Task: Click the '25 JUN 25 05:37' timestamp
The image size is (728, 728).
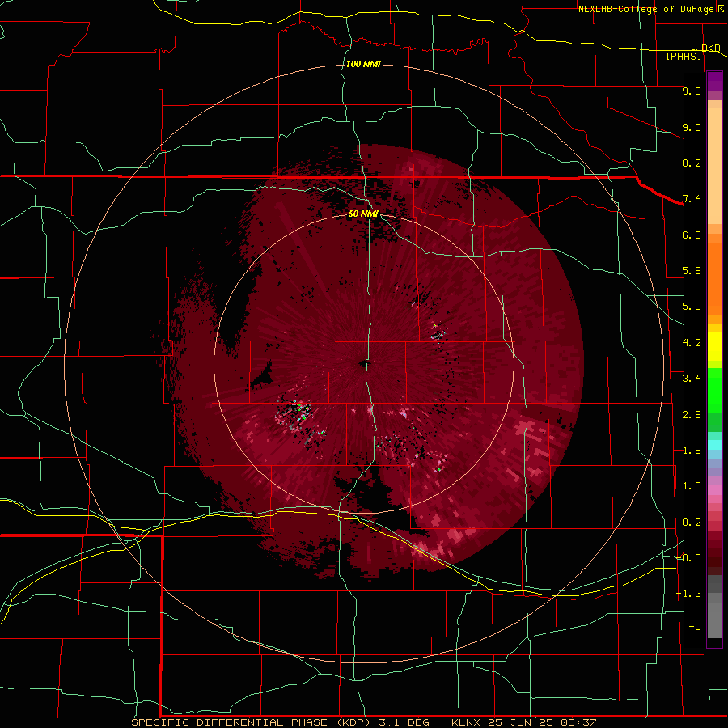Action: click(x=542, y=722)
